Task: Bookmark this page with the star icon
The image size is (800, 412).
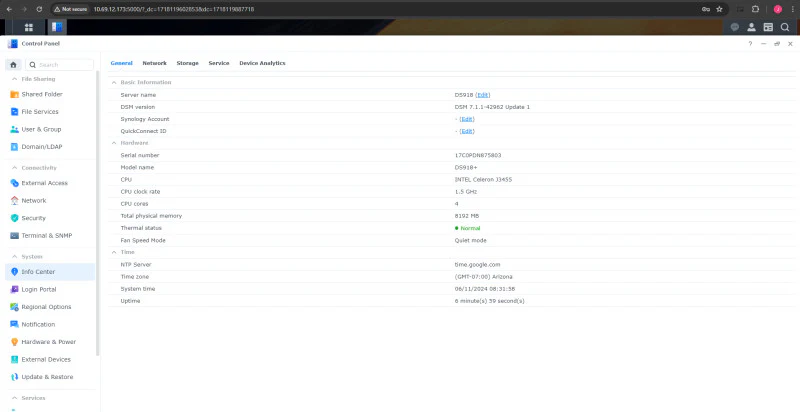Action: [719, 9]
